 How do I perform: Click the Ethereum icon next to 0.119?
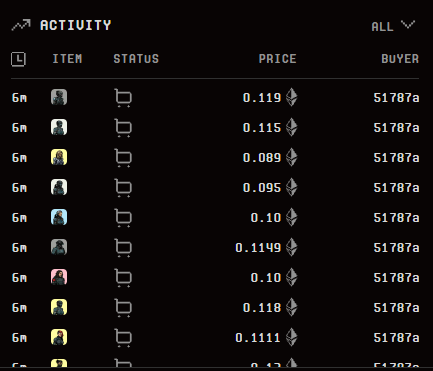[292, 97]
